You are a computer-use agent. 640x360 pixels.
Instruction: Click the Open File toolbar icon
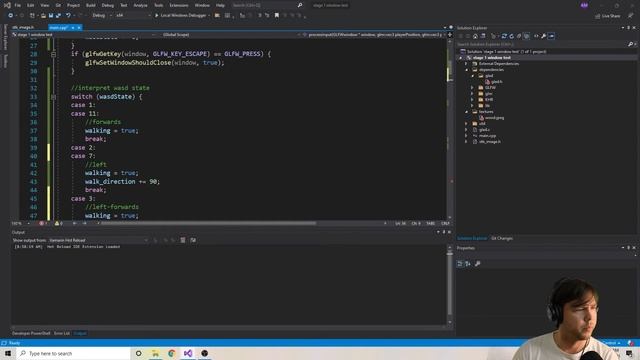[x=43, y=16]
